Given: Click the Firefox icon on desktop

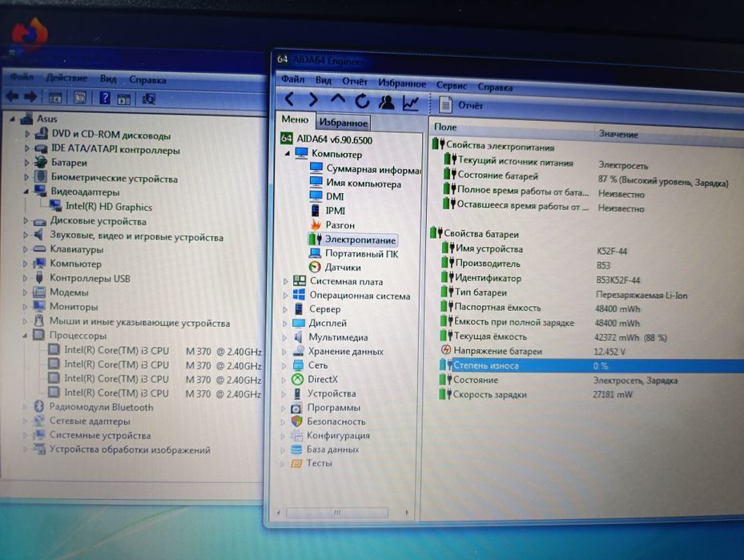Looking at the screenshot, I should point(30,33).
